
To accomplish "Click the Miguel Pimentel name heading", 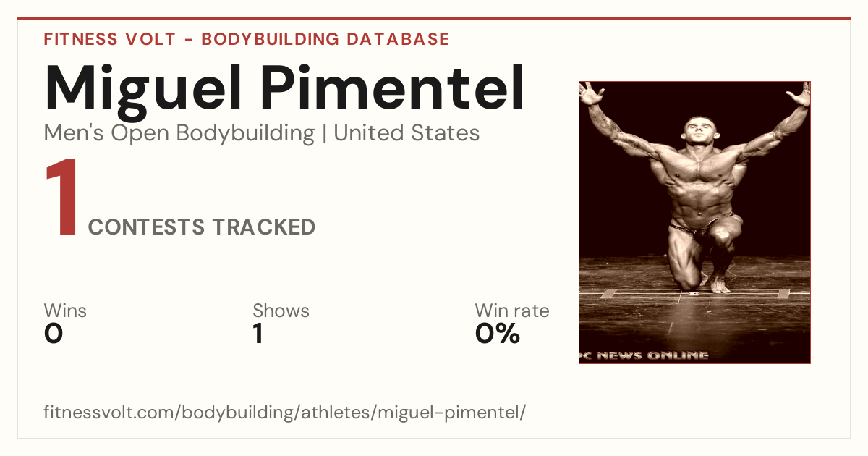I will coord(284,89).
